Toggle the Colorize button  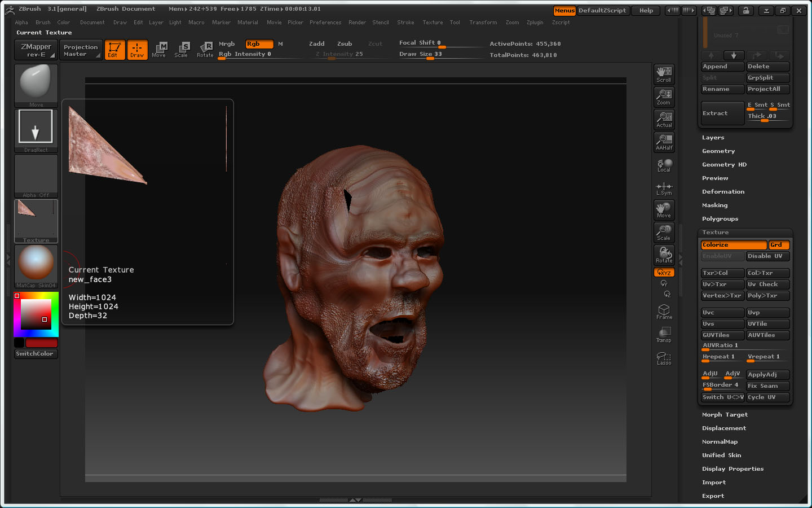click(734, 245)
